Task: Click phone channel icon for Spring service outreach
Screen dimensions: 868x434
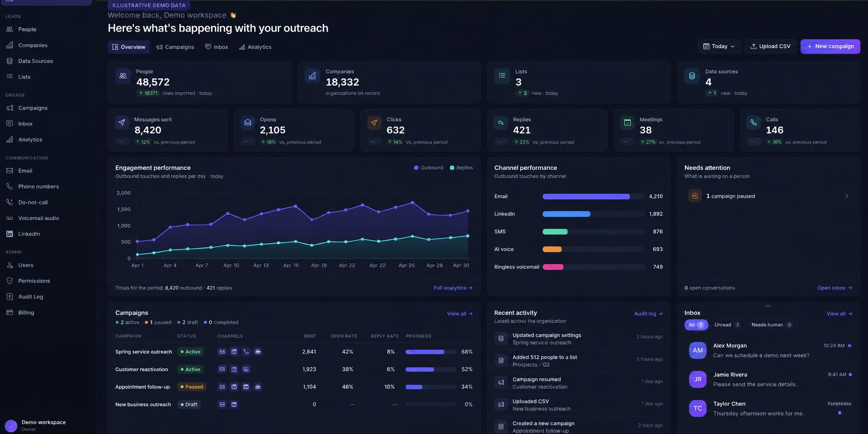Action: pyautogui.click(x=246, y=352)
